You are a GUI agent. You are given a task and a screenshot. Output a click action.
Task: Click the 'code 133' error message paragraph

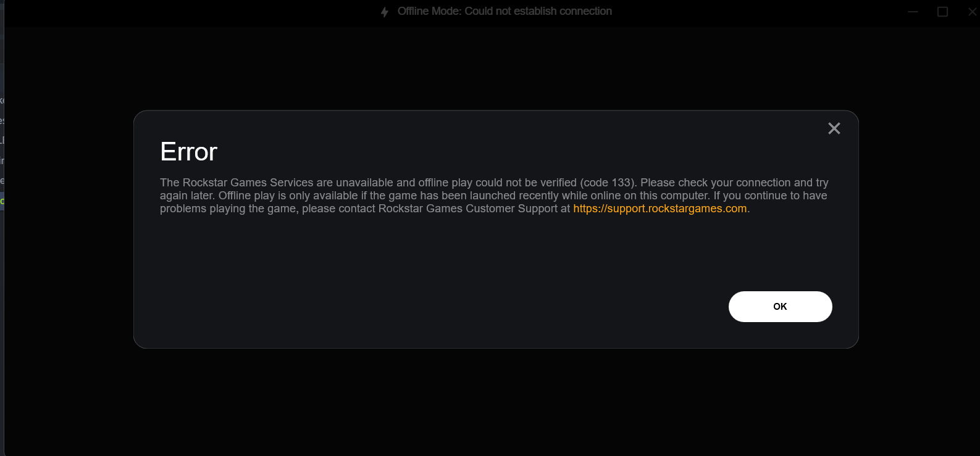[494, 196]
